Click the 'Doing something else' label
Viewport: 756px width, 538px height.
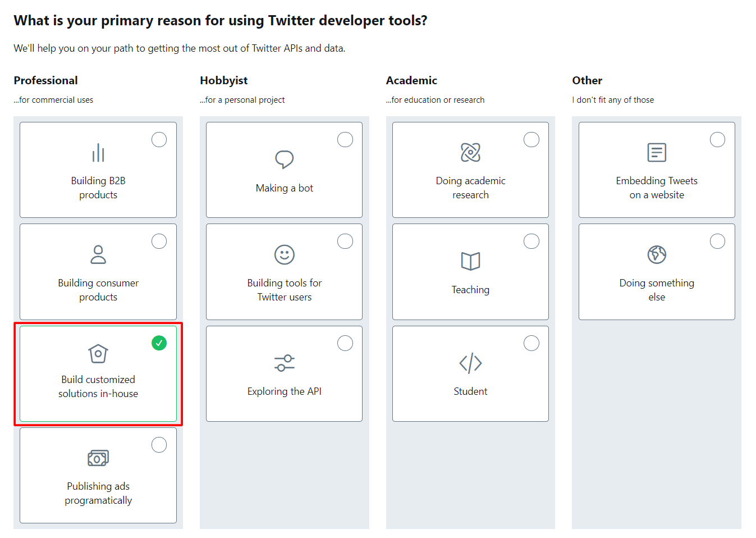point(657,290)
